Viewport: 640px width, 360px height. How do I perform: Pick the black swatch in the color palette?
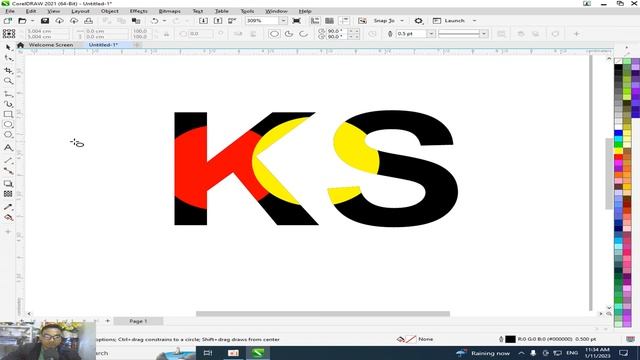point(618,67)
